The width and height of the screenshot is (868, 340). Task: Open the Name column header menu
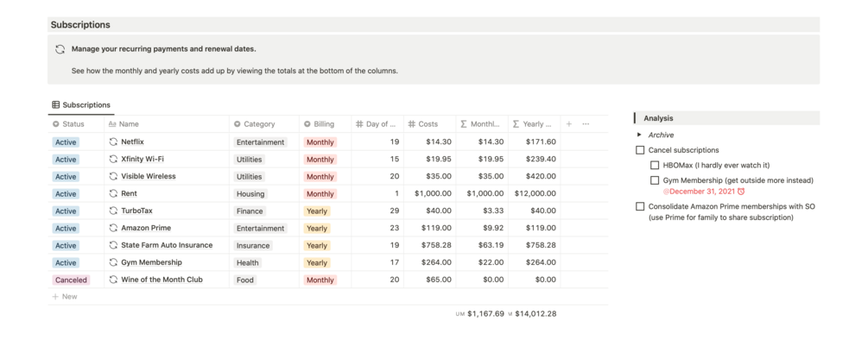pyautogui.click(x=167, y=124)
